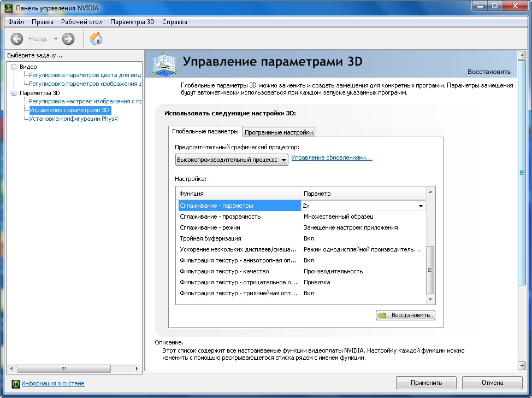
Task: Click the 3D settings header icon
Action: (x=164, y=63)
